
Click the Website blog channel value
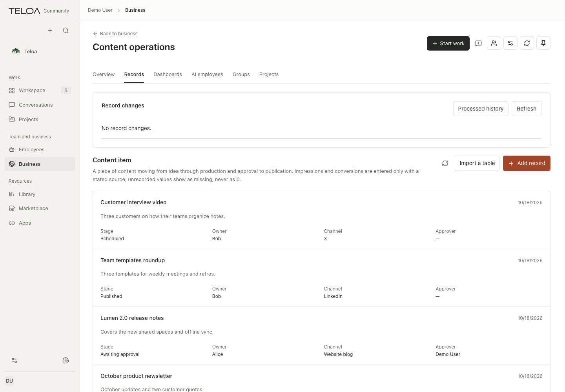click(338, 354)
